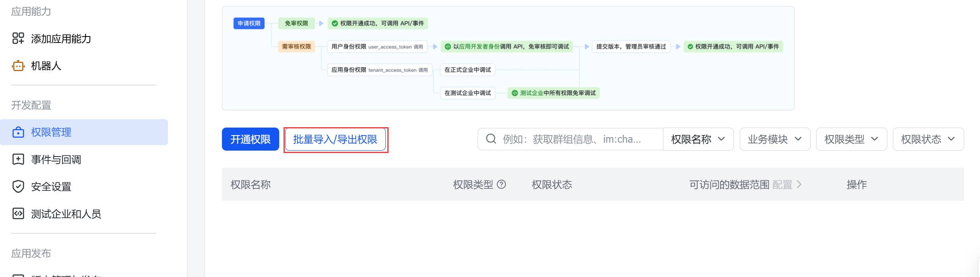Click the blue 申请权限 node in the flowchart
Image resolution: width=980 pixels, height=277 pixels.
(249, 23)
